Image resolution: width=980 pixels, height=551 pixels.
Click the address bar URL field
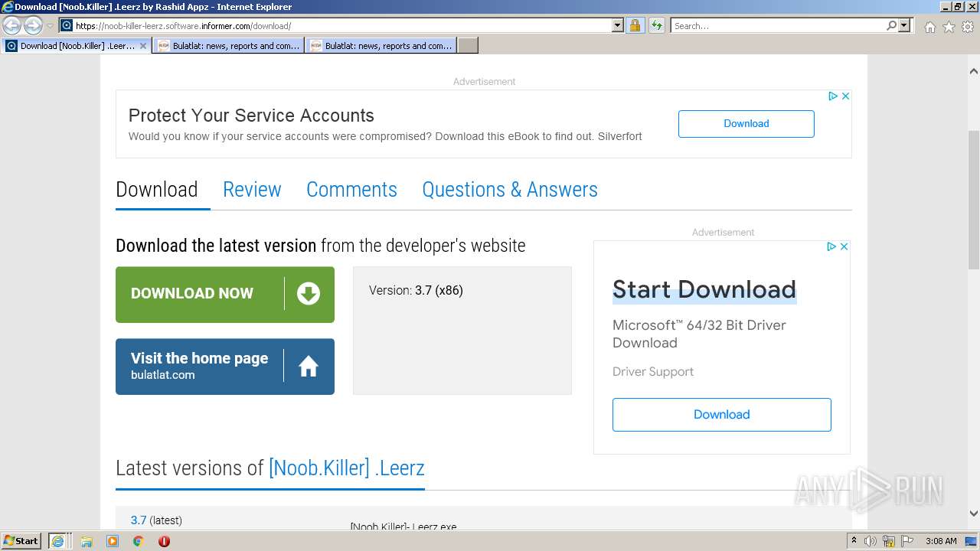(342, 25)
